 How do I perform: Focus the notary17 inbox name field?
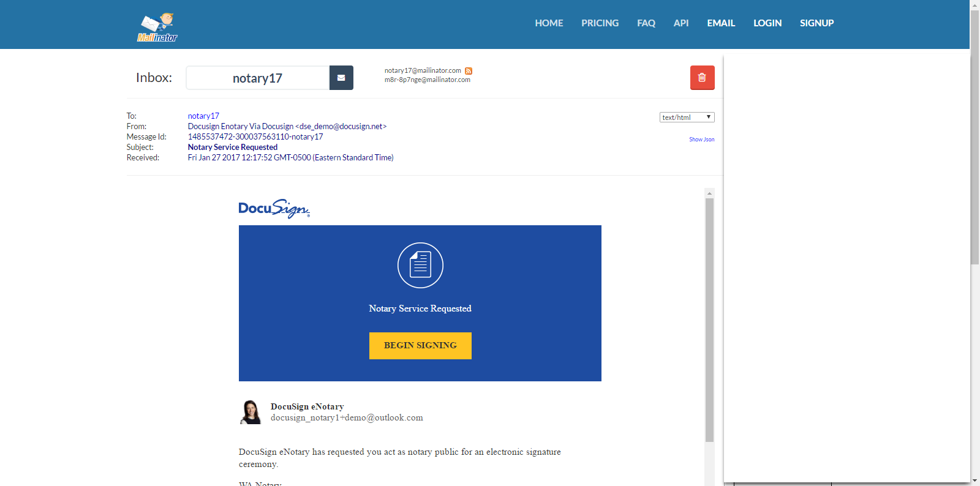[258, 78]
